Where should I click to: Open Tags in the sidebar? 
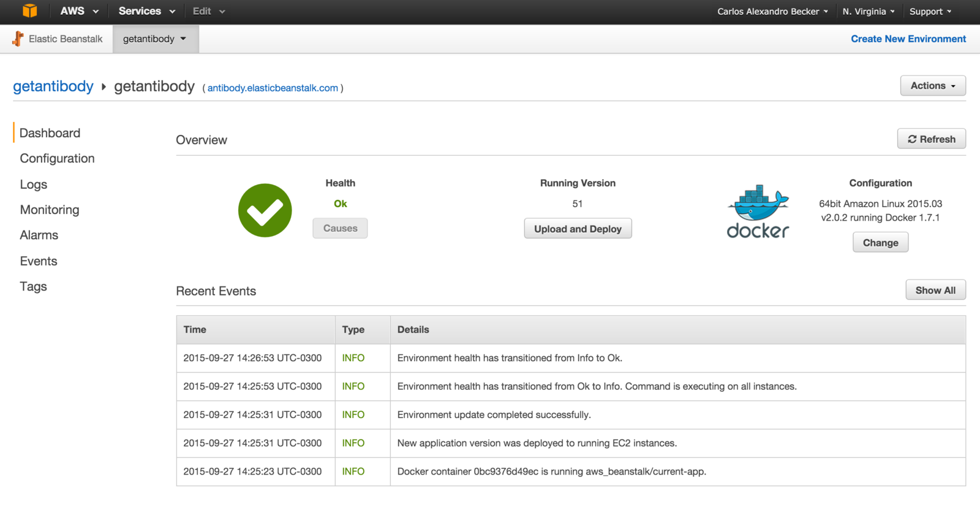tap(34, 286)
